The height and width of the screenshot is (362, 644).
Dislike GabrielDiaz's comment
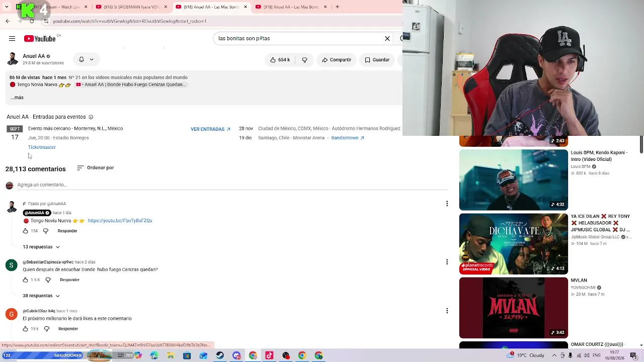click(x=47, y=329)
